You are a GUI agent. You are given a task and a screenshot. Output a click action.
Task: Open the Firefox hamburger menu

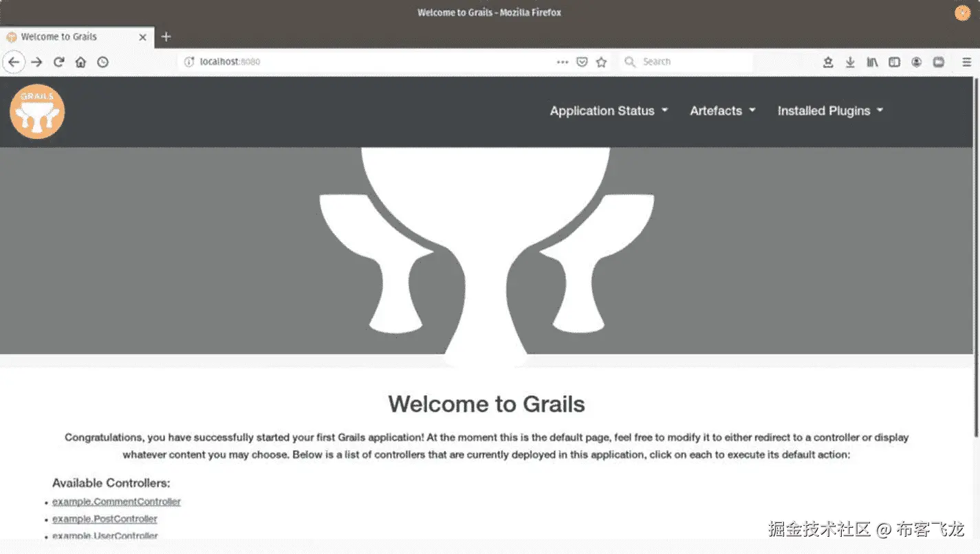click(967, 62)
